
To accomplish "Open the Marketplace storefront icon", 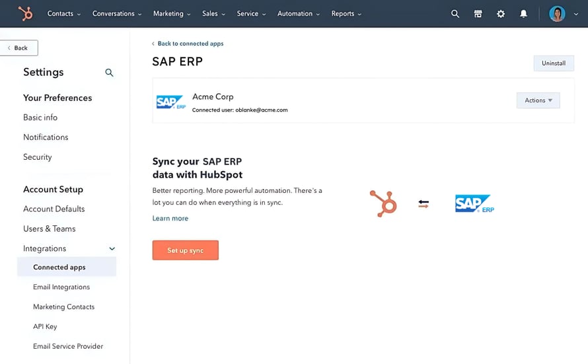I will pos(478,14).
